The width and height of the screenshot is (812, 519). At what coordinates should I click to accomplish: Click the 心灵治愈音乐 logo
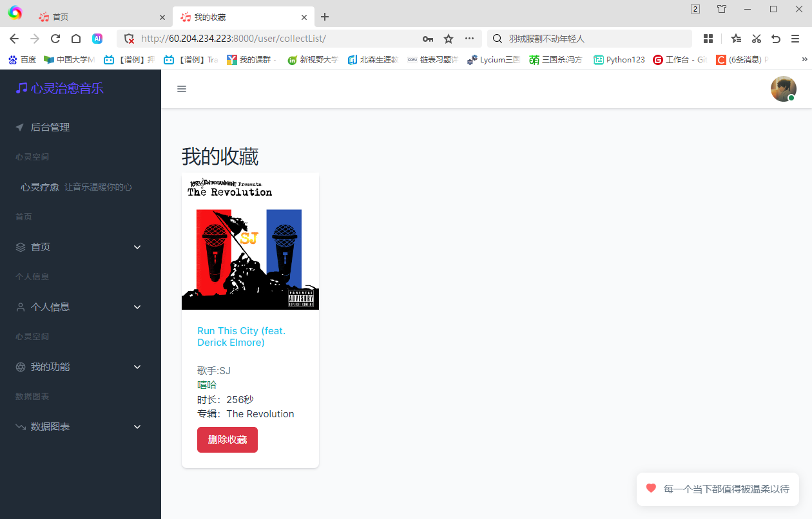(60, 88)
